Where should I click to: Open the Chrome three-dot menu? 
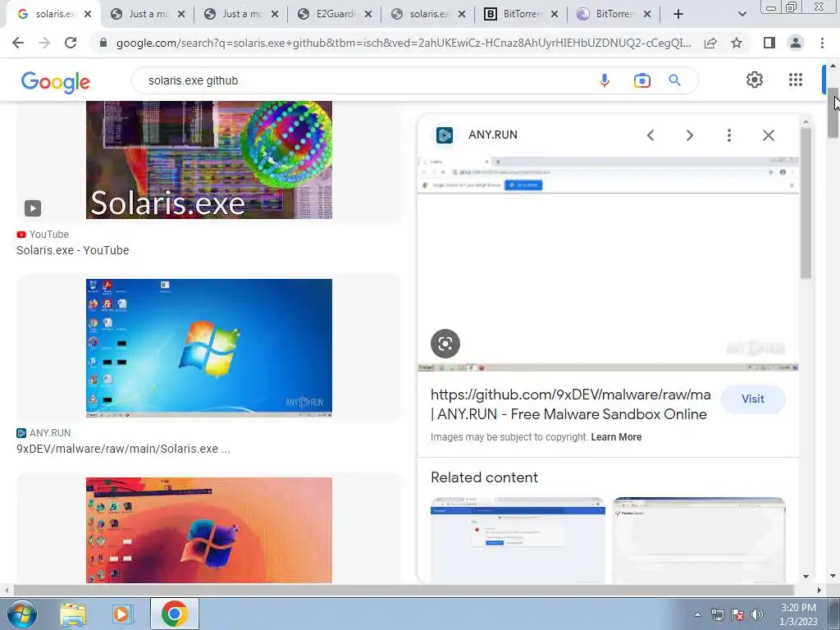pos(822,43)
